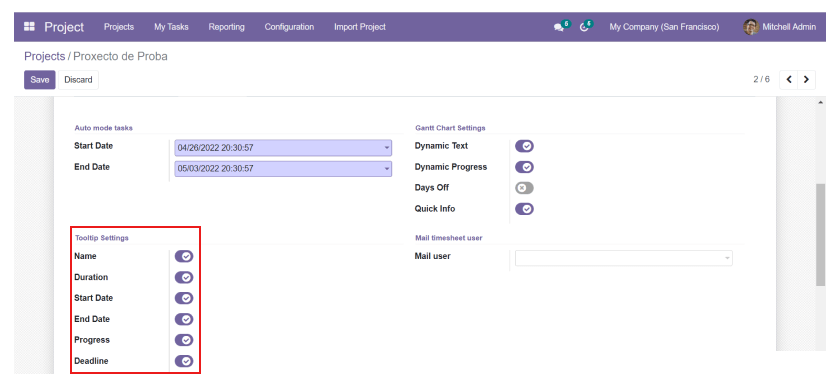Click the Start Date field 04/26/2022 20:30:57
840x385 pixels.
click(283, 148)
